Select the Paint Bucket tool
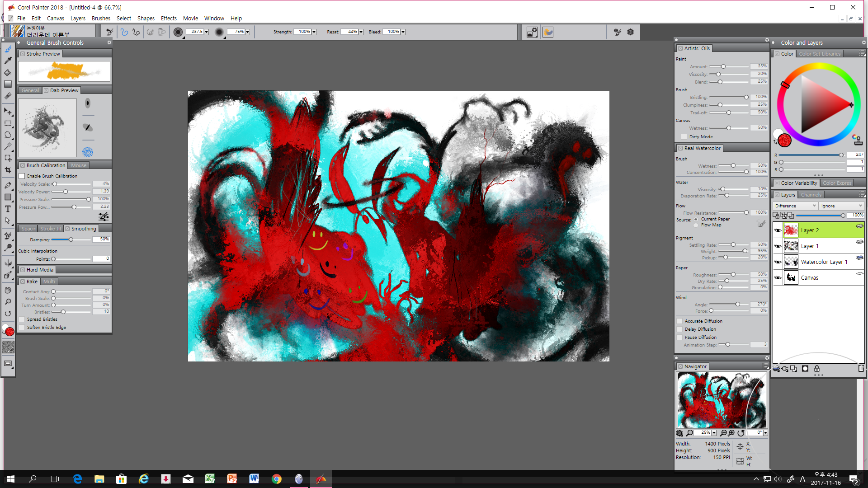Screen dimensions: 868x488 click(8, 72)
